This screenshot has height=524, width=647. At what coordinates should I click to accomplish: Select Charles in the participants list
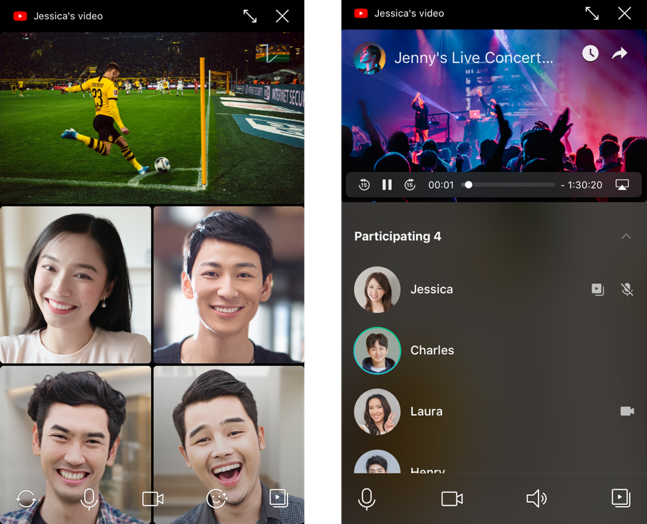[431, 350]
